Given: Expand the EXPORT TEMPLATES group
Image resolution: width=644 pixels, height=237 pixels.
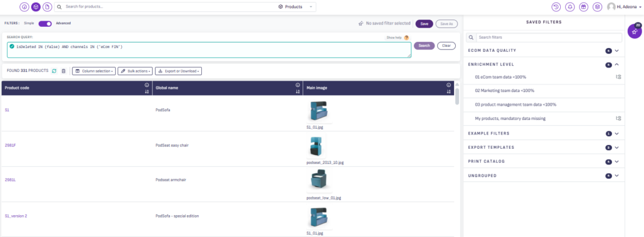Looking at the screenshot, I should [616, 148].
